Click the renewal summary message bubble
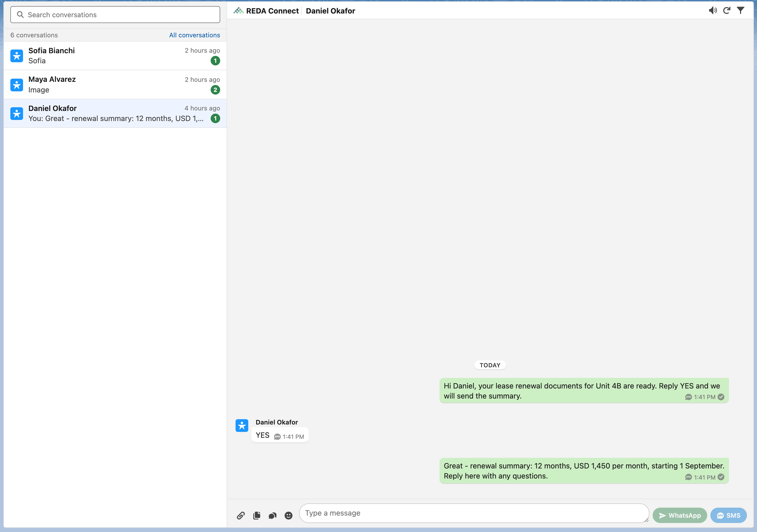Screen dimensions: 757x532 [x=584, y=471]
